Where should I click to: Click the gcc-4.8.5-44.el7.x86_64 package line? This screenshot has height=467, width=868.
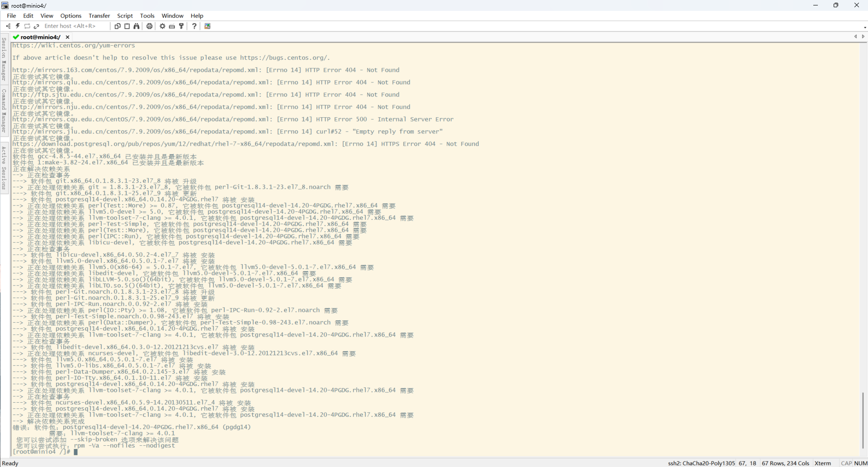(x=104, y=156)
